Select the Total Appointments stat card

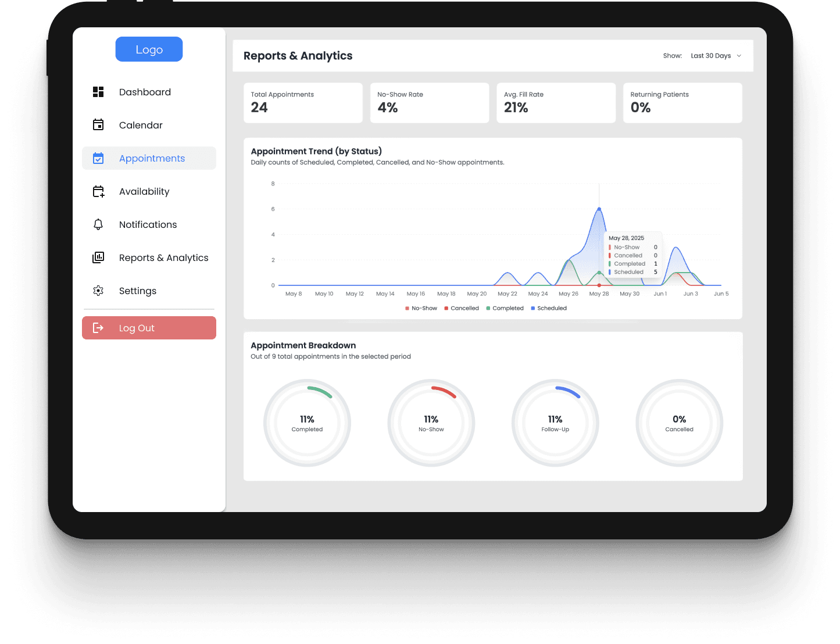tap(303, 102)
